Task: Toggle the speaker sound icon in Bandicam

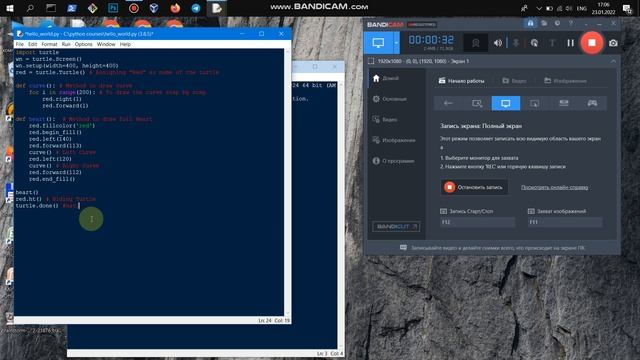Action: (x=498, y=43)
